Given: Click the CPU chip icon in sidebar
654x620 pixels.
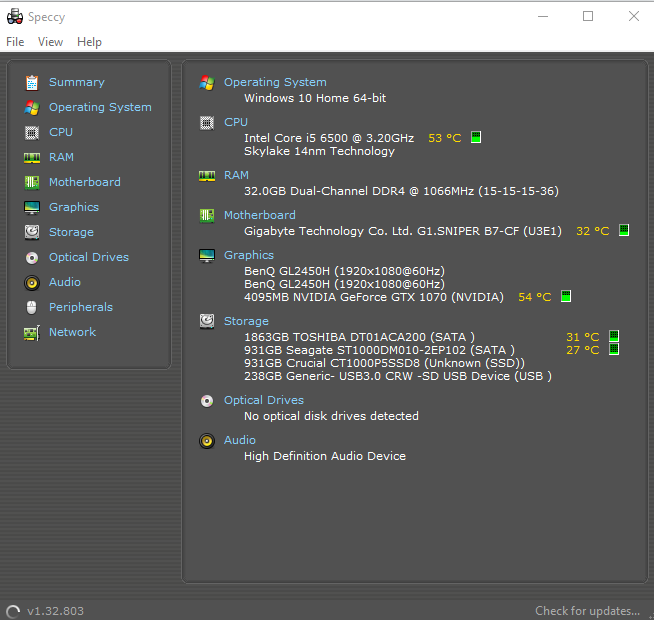Looking at the screenshot, I should 32,133.
